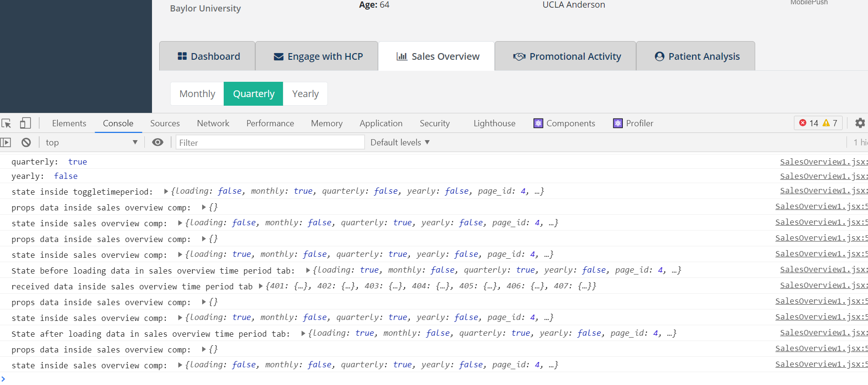The height and width of the screenshot is (385, 868).
Task: Expand the received data object 401–407
Action: pyautogui.click(x=260, y=286)
